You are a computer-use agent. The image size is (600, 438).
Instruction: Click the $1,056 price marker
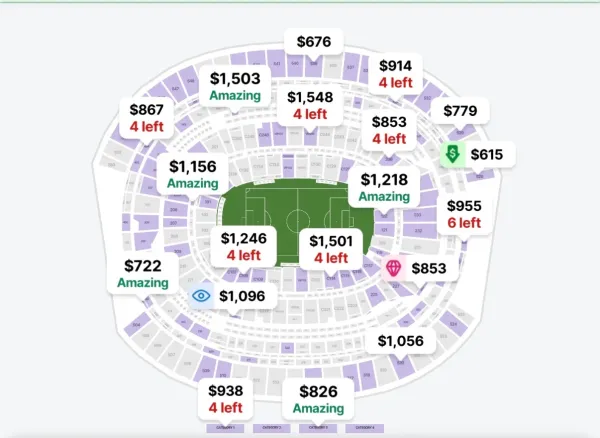[401, 340]
